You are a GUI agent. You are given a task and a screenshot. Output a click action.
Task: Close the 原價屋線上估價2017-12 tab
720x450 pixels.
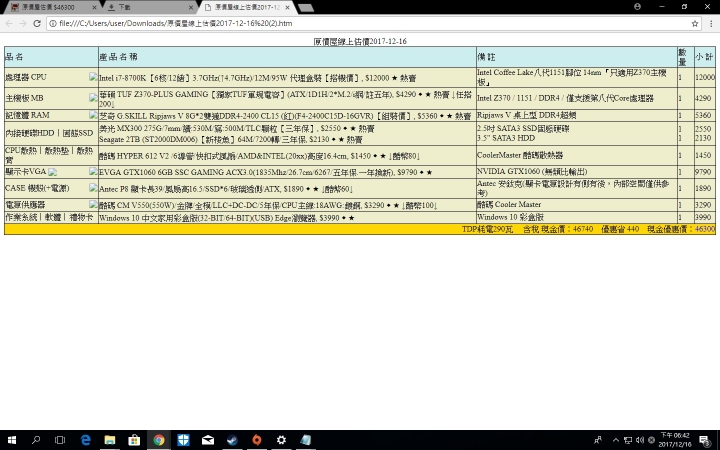click(x=288, y=7)
